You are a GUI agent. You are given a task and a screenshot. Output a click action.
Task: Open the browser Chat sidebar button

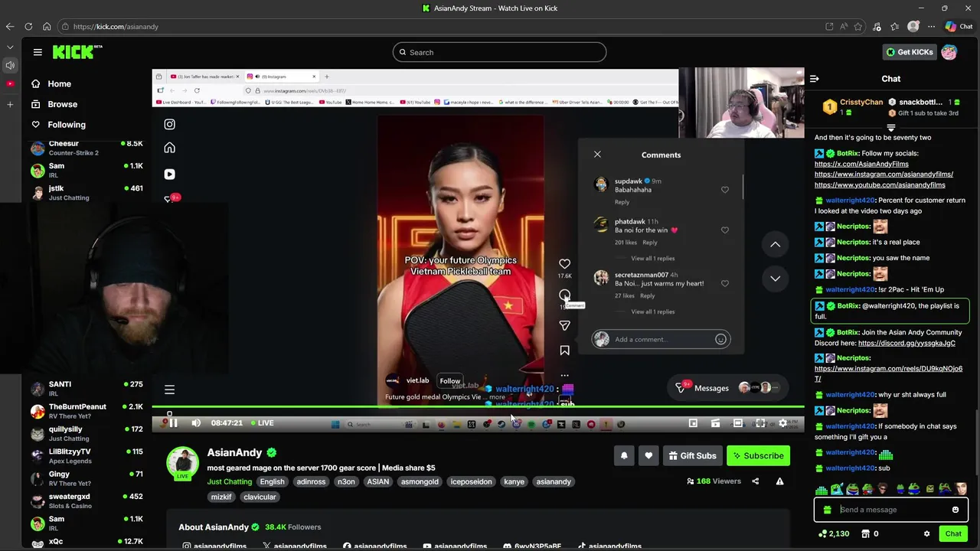[959, 26]
